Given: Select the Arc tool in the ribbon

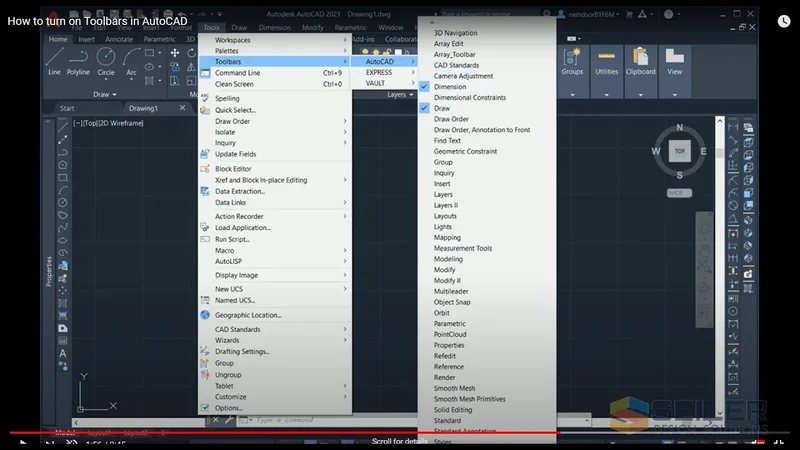Looking at the screenshot, I should (131, 60).
